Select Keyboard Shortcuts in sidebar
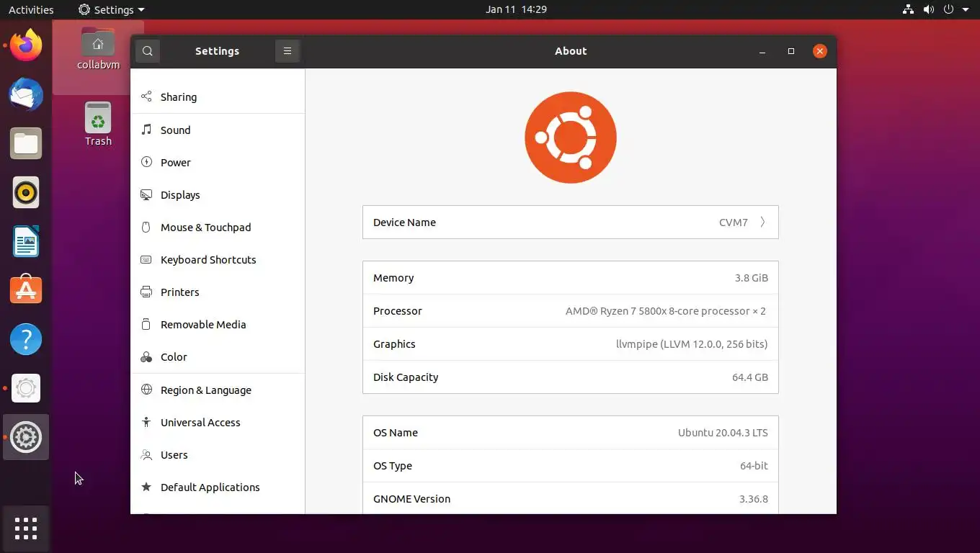The image size is (980, 553). [218, 259]
